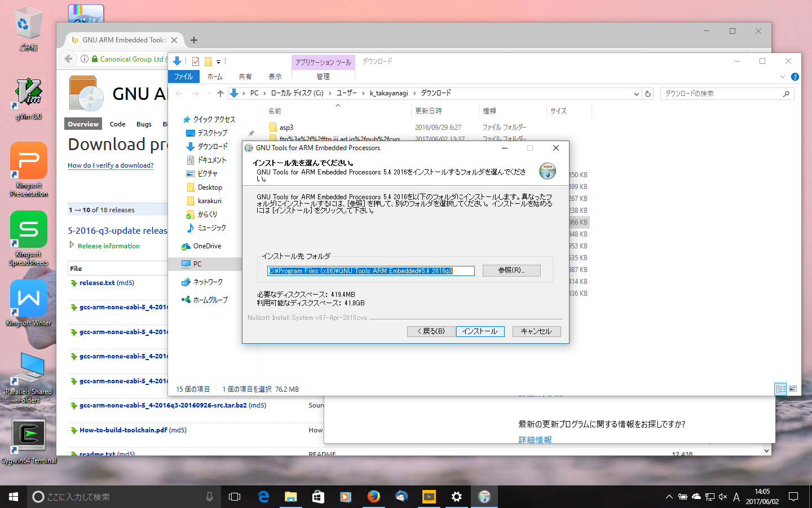Image resolution: width=812 pixels, height=508 pixels.
Task: Expand the address bar history dropdown
Action: click(637, 94)
